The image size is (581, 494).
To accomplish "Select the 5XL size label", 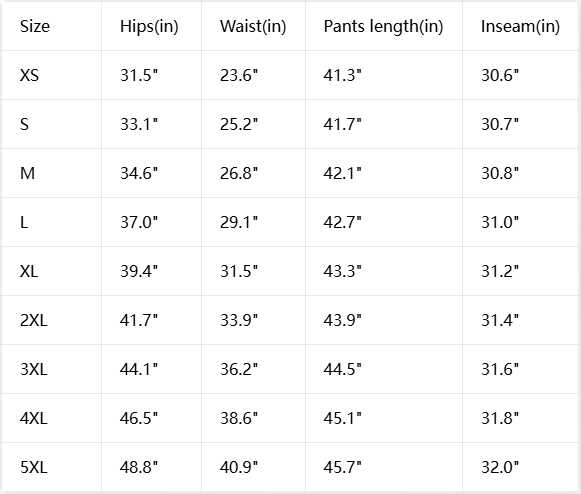I will [x=34, y=467].
